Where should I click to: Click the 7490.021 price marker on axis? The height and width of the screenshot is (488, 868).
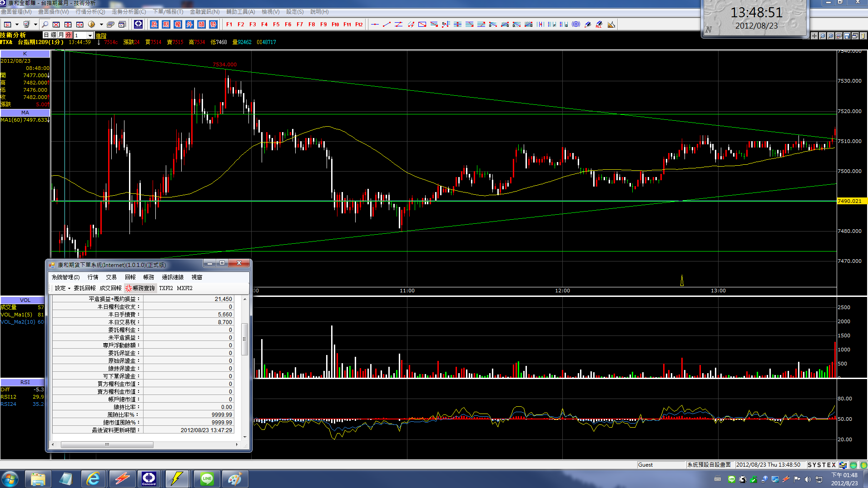[852, 201]
